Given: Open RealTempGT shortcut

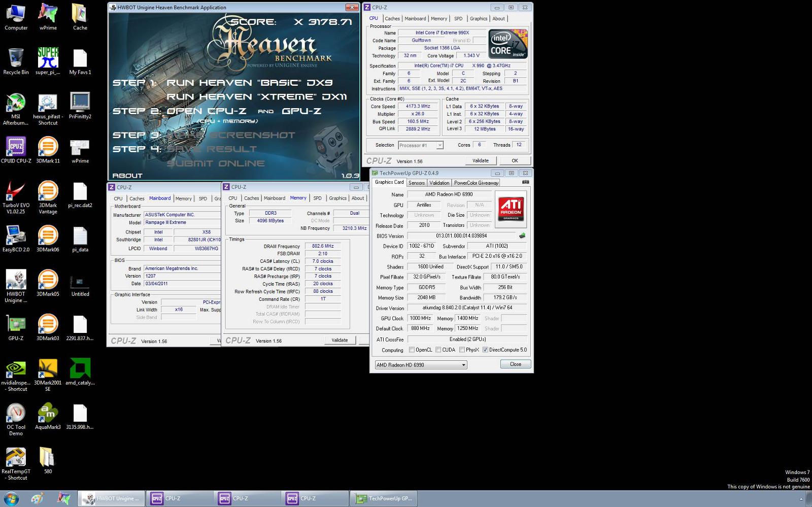Looking at the screenshot, I should pyautogui.click(x=16, y=463).
